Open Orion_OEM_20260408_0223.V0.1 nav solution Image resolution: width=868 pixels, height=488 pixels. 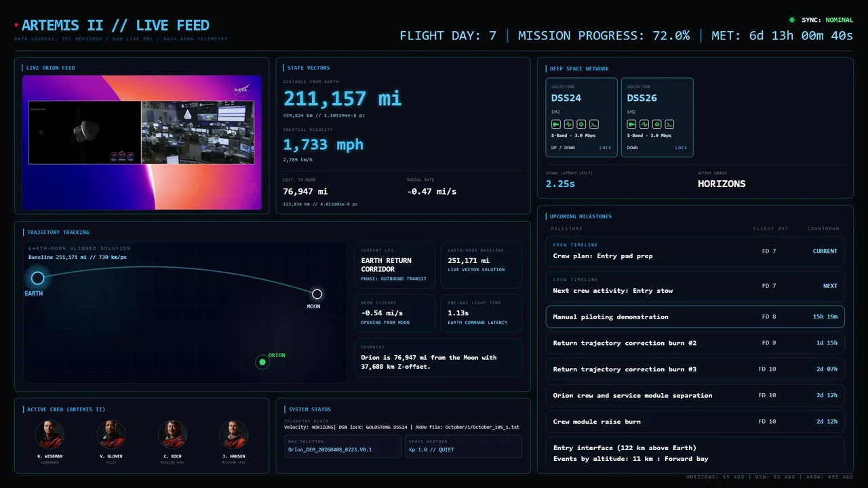[x=342, y=446]
